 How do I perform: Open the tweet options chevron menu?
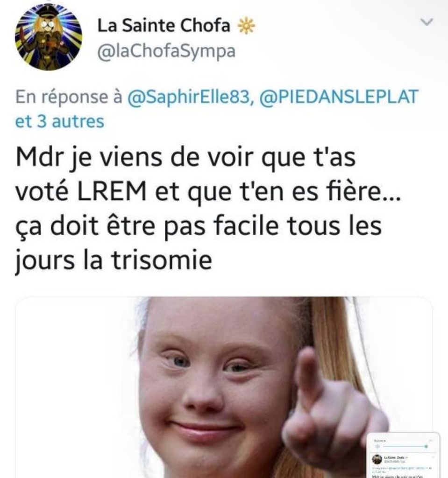(x=427, y=22)
